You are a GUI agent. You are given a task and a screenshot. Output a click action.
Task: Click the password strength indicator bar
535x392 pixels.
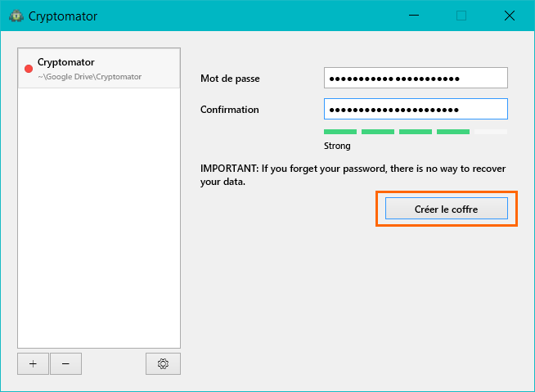click(416, 132)
